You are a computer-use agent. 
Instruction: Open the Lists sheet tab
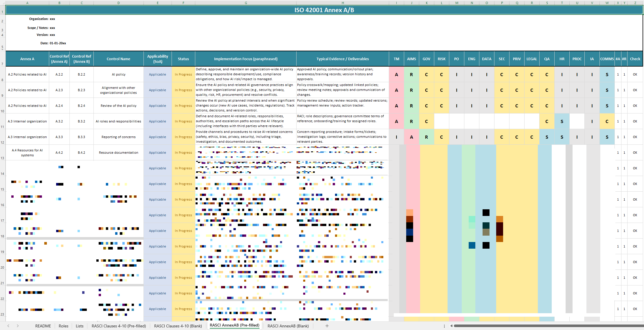(x=80, y=326)
